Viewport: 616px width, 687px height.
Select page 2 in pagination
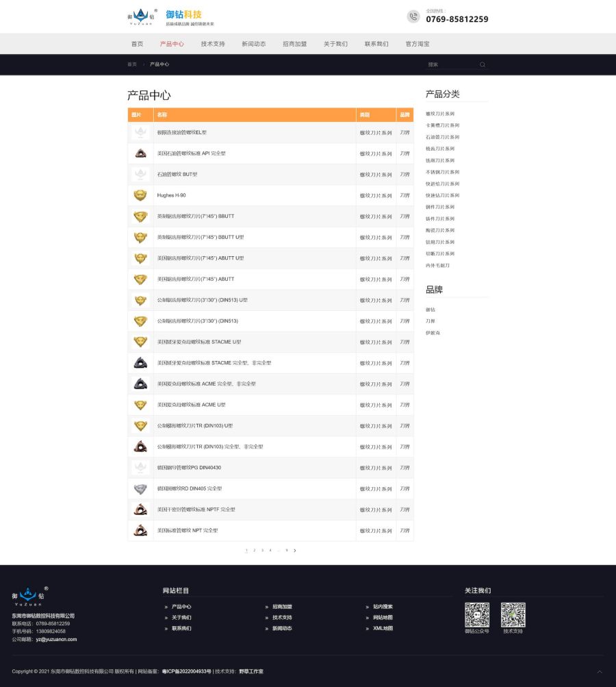[x=254, y=551]
